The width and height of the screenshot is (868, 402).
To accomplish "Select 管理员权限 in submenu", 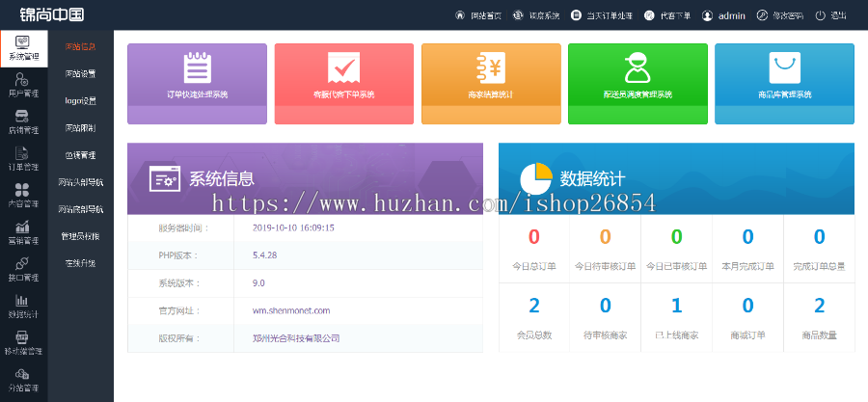I will pos(80,236).
